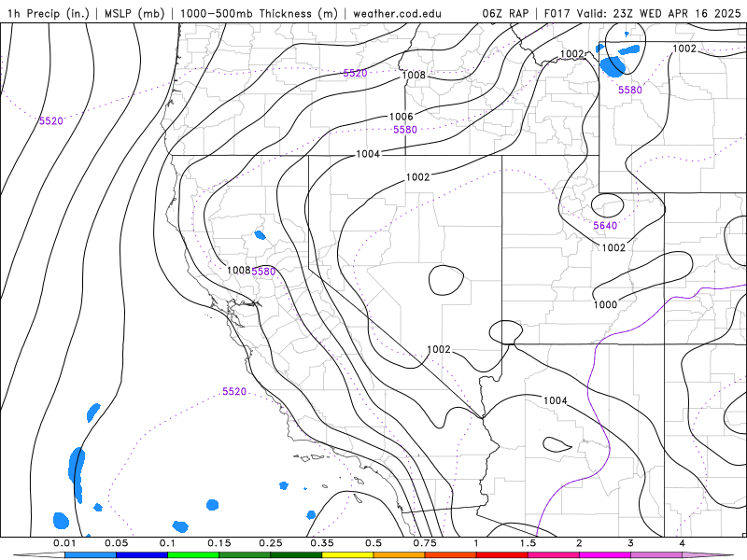747x560 pixels.
Task: Select the yellow 0.35–0.5 legend swatch
Action: pyautogui.click(x=347, y=555)
